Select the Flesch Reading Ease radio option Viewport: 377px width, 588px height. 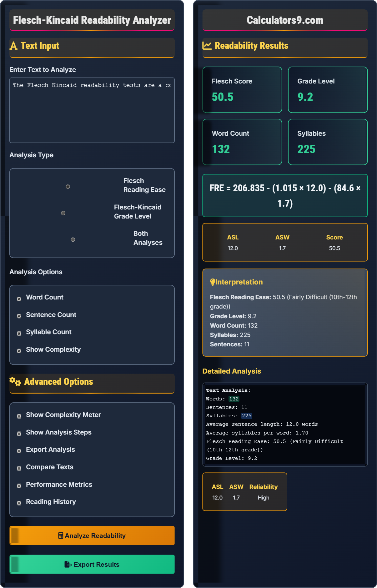pos(68,187)
